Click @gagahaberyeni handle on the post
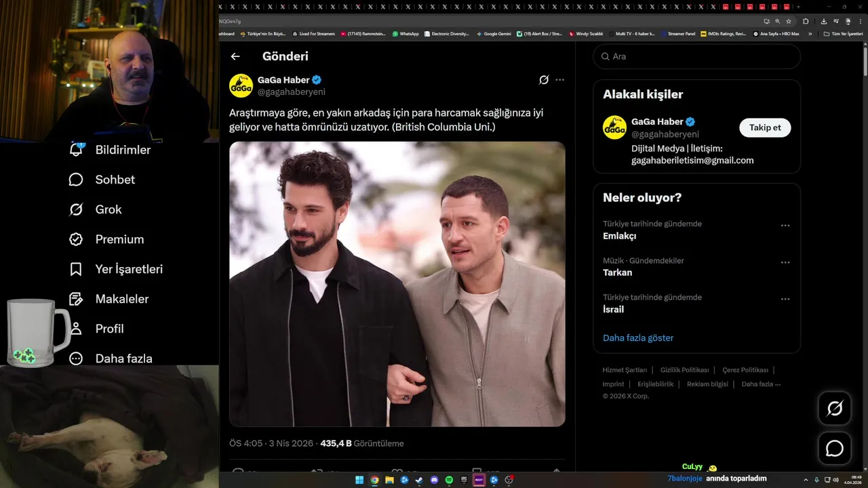The width and height of the screenshot is (868, 488). 291,92
